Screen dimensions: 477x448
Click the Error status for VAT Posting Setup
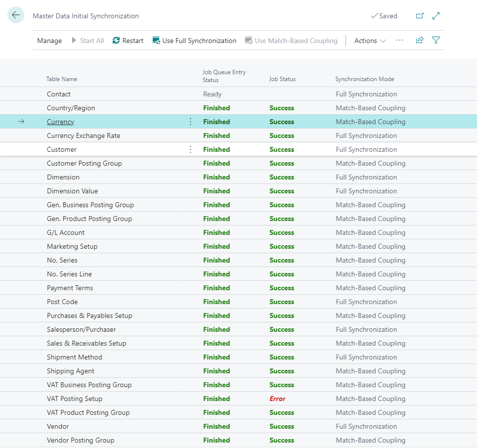click(x=277, y=399)
